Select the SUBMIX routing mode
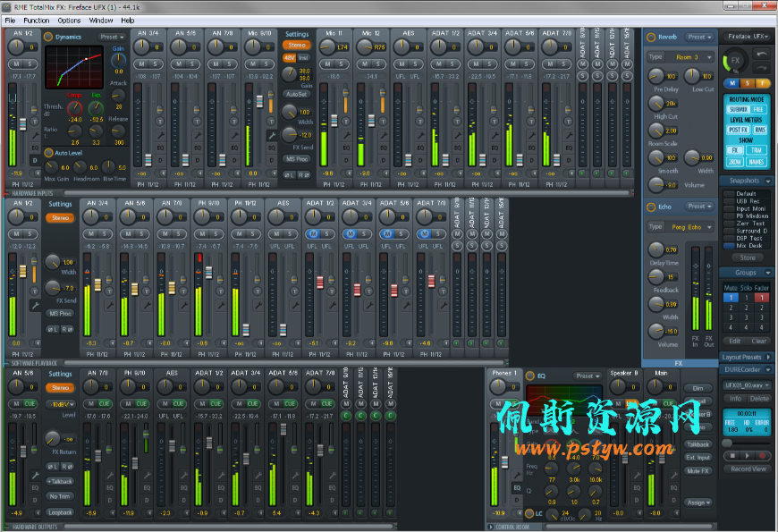The image size is (778, 532). [x=739, y=109]
